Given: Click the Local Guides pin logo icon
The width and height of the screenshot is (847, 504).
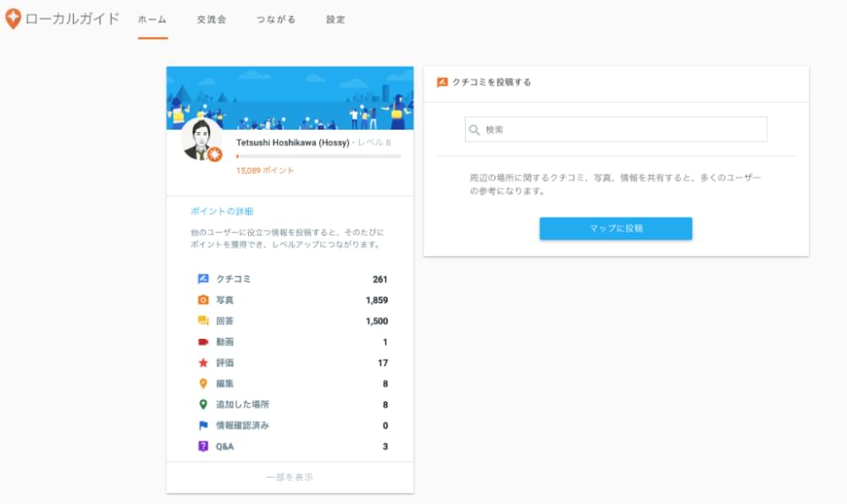Looking at the screenshot, I should pyautogui.click(x=13, y=19).
